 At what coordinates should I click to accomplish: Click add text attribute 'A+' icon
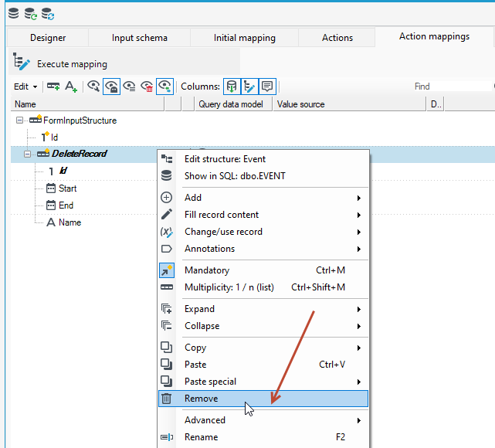(x=71, y=87)
